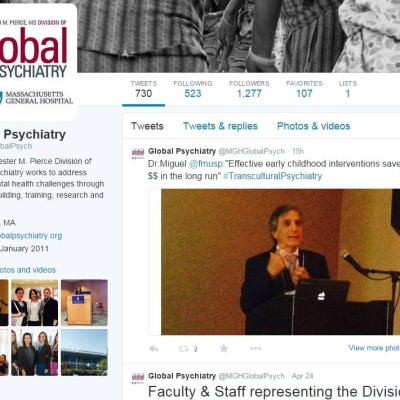The width and height of the screenshot is (400, 400).
Task: Retweet the early childhood interventions tweet
Action: (x=183, y=349)
